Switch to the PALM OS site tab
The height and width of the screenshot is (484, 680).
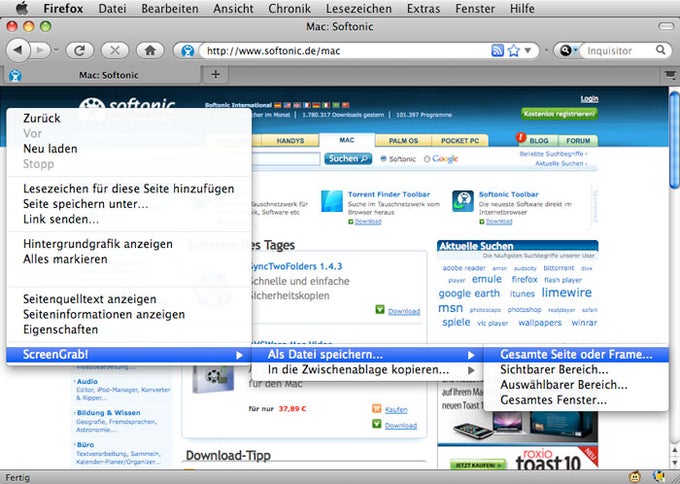click(x=403, y=141)
